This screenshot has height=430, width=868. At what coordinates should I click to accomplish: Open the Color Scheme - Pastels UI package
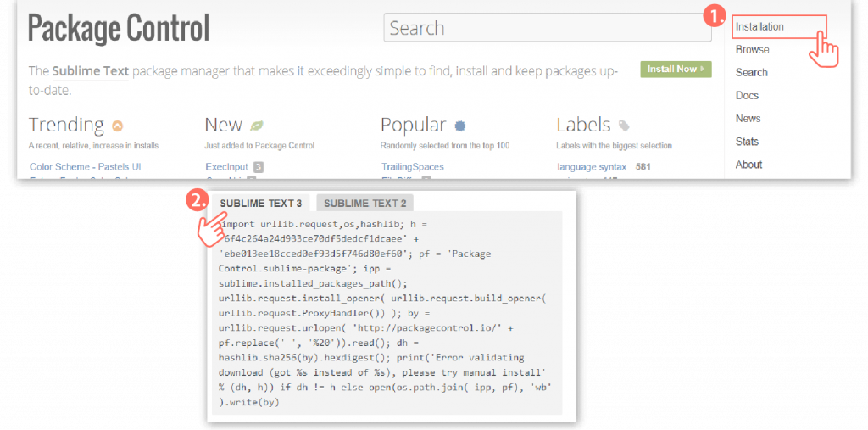click(85, 167)
